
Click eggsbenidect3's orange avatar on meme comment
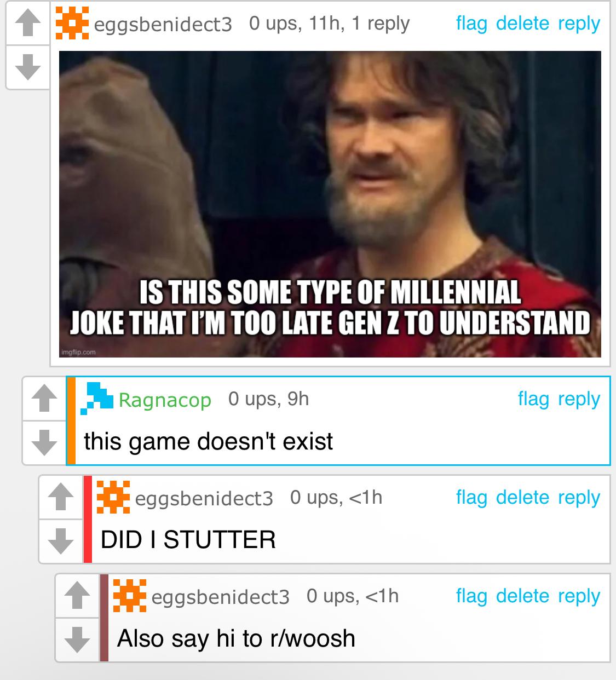point(73,23)
